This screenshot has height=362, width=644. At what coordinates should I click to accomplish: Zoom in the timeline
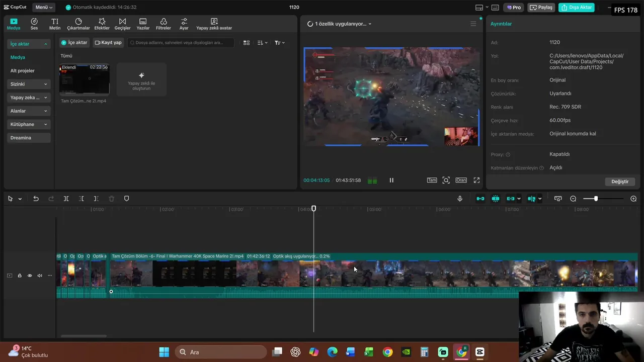(x=633, y=199)
